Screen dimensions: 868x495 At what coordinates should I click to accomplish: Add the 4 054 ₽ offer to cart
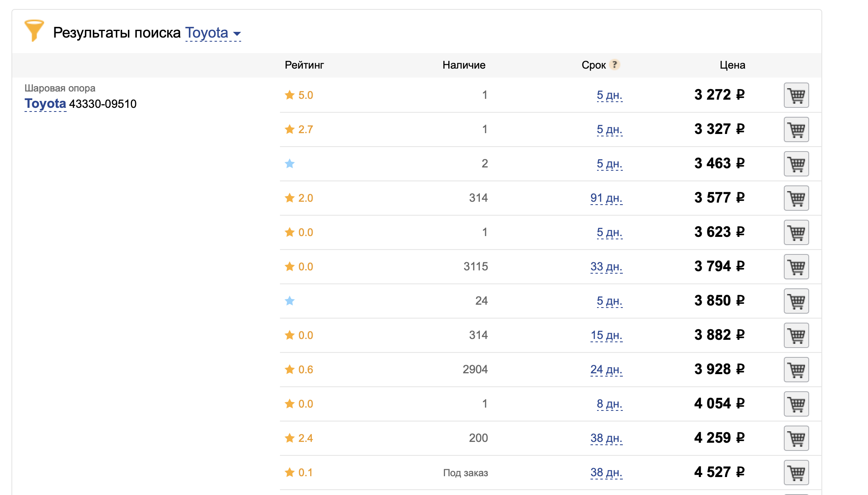point(796,404)
